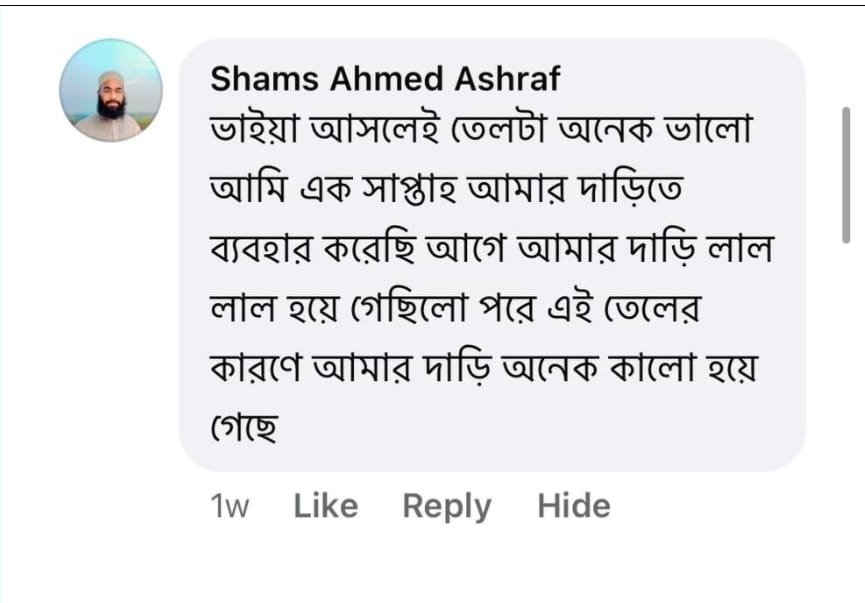Hide this comment
865x603 pixels.
573,506
